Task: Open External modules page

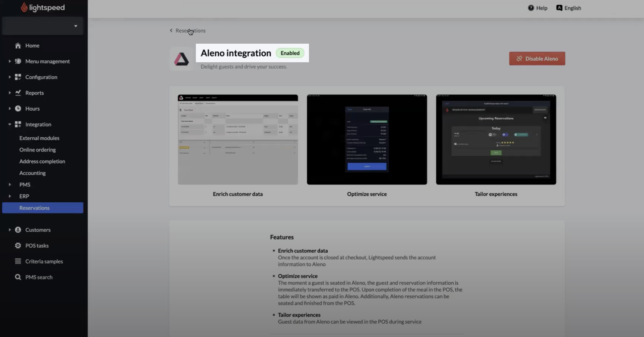Action: coord(39,138)
